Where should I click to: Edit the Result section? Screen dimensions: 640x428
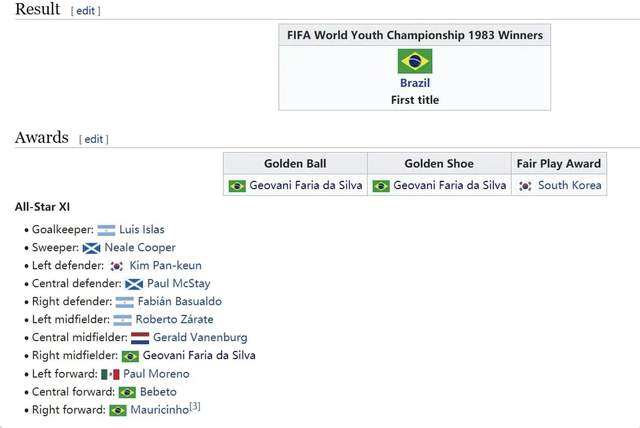tap(85, 11)
